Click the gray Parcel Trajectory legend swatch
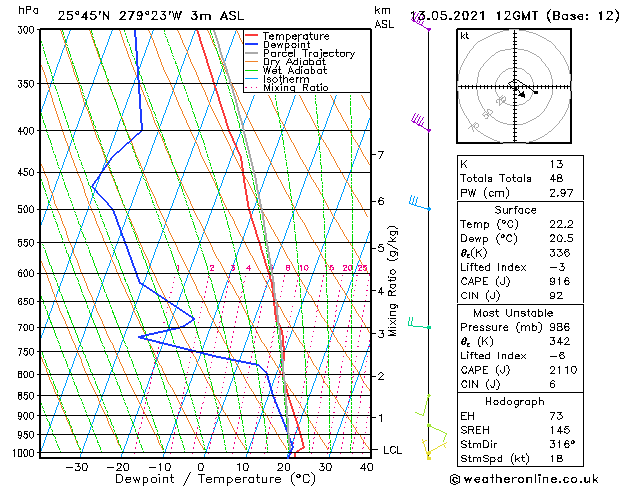This screenshot has width=629, height=486. pos(251,53)
